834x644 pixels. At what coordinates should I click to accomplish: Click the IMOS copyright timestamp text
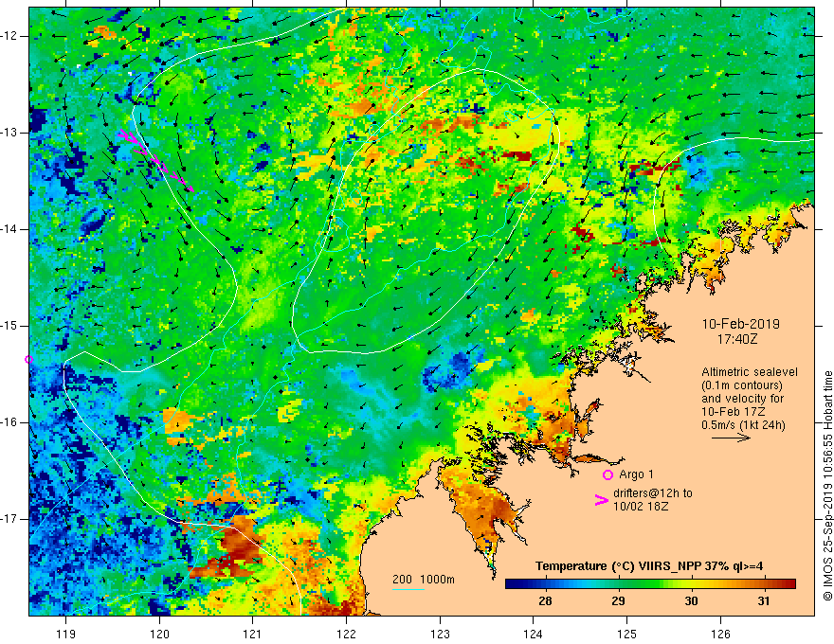point(827,486)
